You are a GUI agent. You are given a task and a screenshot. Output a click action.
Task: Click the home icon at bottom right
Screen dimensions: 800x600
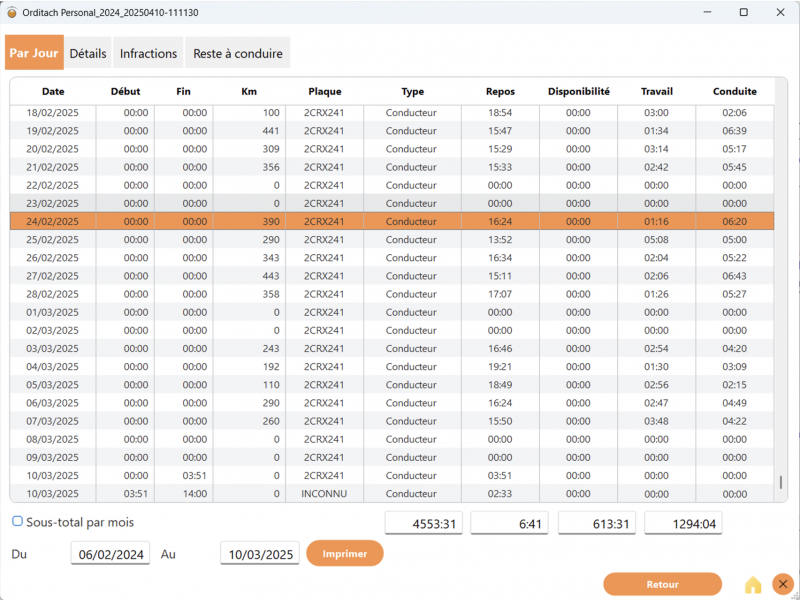coord(753,585)
